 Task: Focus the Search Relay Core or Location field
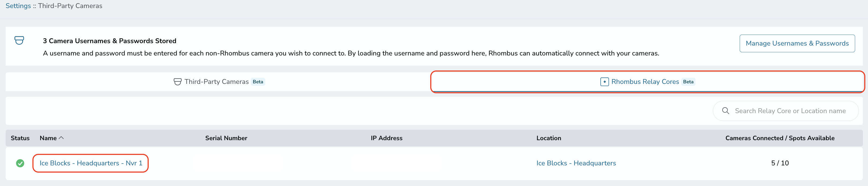click(785, 110)
